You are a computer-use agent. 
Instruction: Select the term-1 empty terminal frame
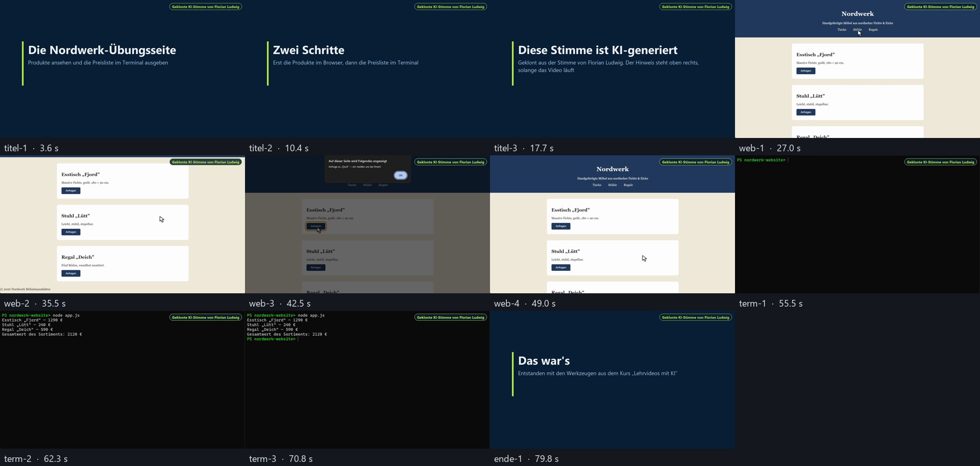[x=857, y=224]
